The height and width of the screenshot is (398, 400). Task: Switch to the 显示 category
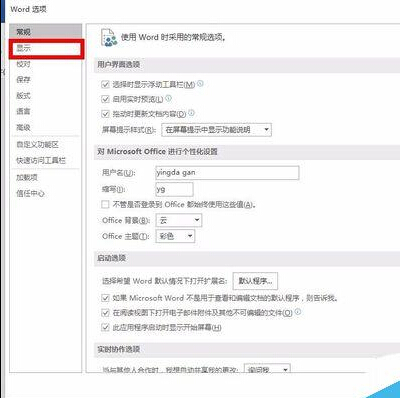coord(46,49)
